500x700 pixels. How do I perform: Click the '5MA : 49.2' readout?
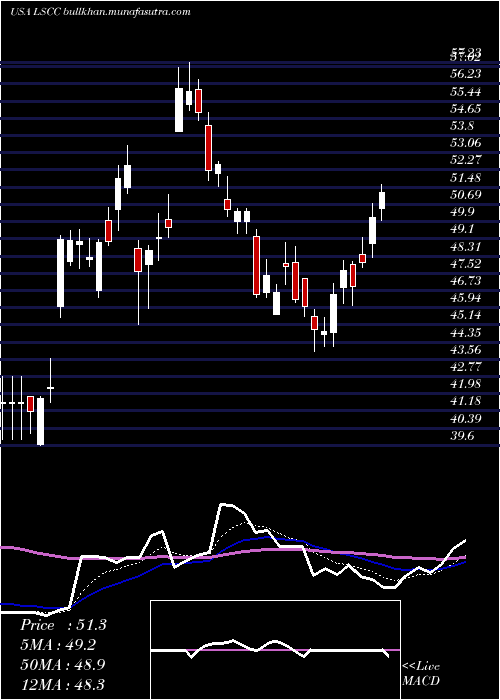point(58,645)
